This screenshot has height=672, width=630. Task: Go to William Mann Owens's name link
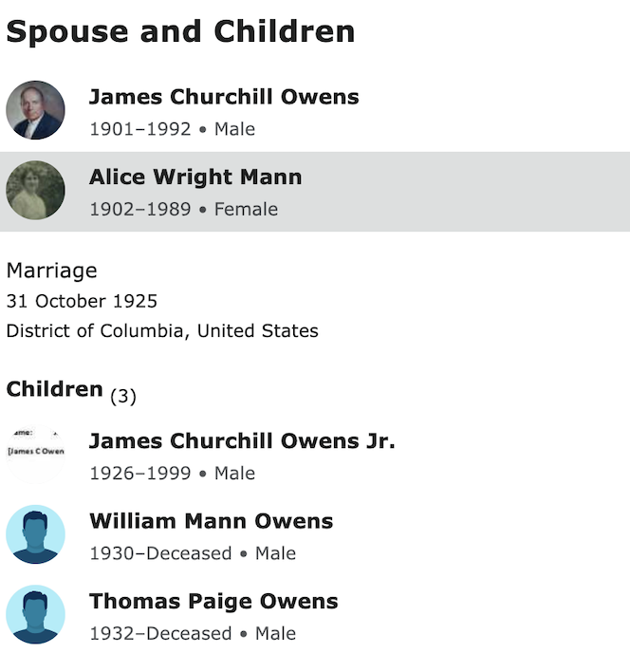(211, 521)
